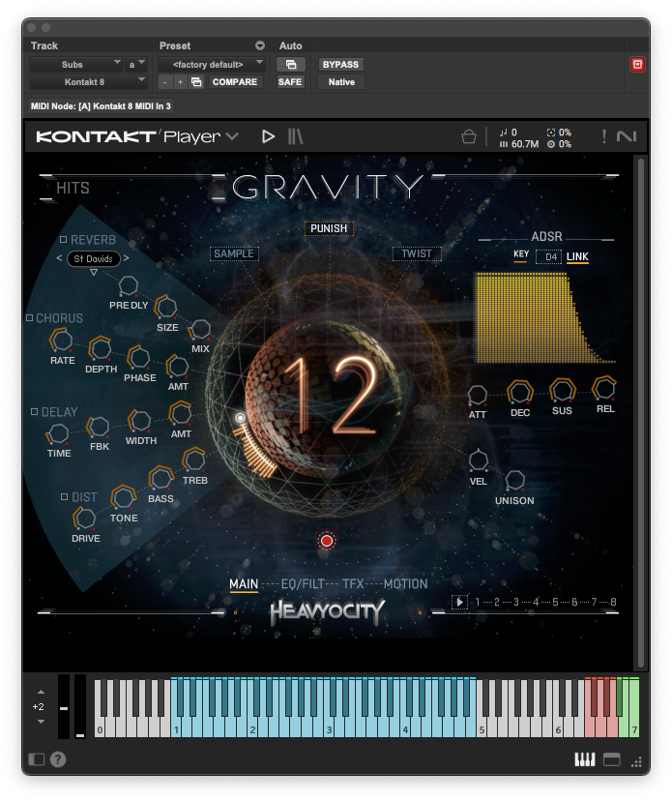Show the on-screen keyboard icon
The image size is (672, 801).
(x=585, y=759)
